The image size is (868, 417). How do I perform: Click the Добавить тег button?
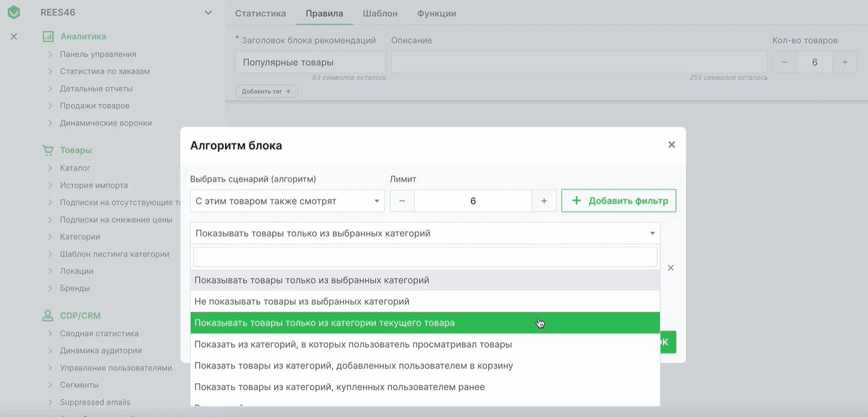(x=266, y=92)
